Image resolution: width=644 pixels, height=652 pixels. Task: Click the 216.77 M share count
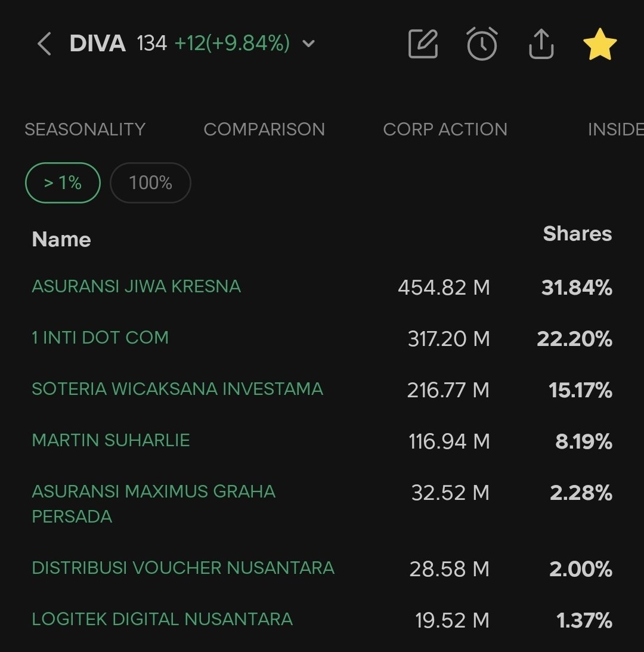[448, 390]
